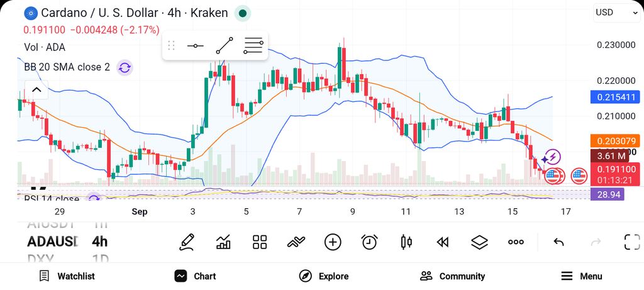The width and height of the screenshot is (644, 290).
Task: Create an alert with the alarm clock icon
Action: point(370,242)
